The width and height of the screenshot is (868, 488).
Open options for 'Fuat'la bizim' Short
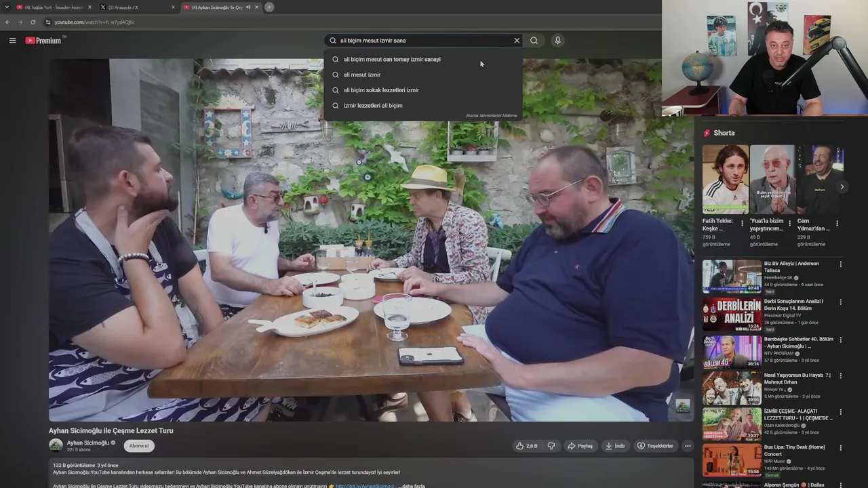tap(789, 223)
